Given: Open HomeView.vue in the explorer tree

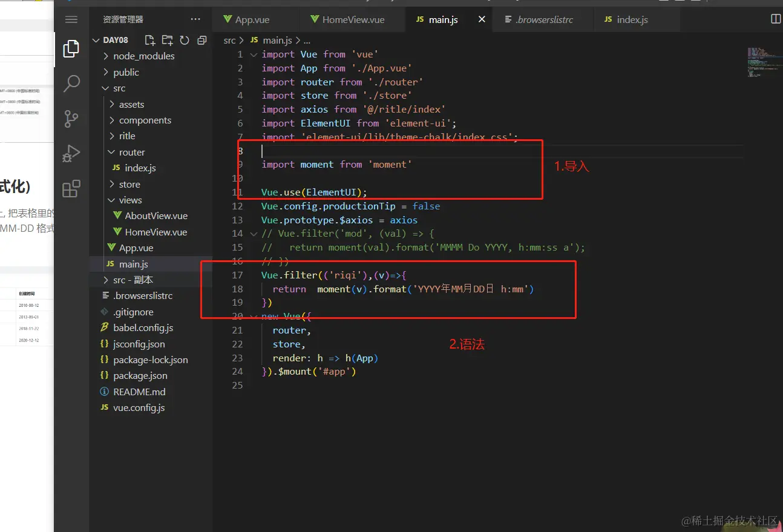Looking at the screenshot, I should (x=156, y=232).
